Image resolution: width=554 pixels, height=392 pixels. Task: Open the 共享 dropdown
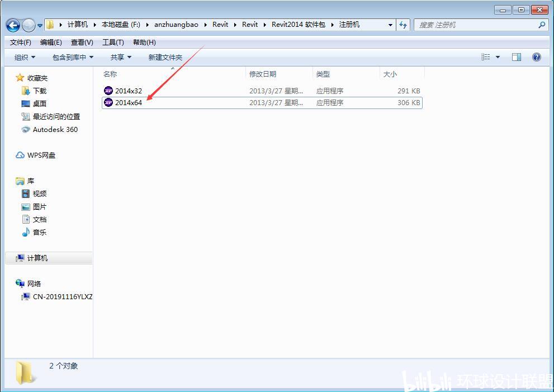click(x=121, y=57)
